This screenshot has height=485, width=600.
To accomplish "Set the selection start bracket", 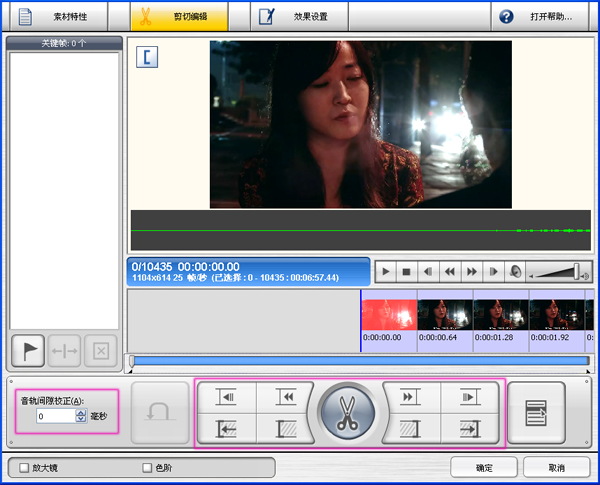I will click(286, 429).
